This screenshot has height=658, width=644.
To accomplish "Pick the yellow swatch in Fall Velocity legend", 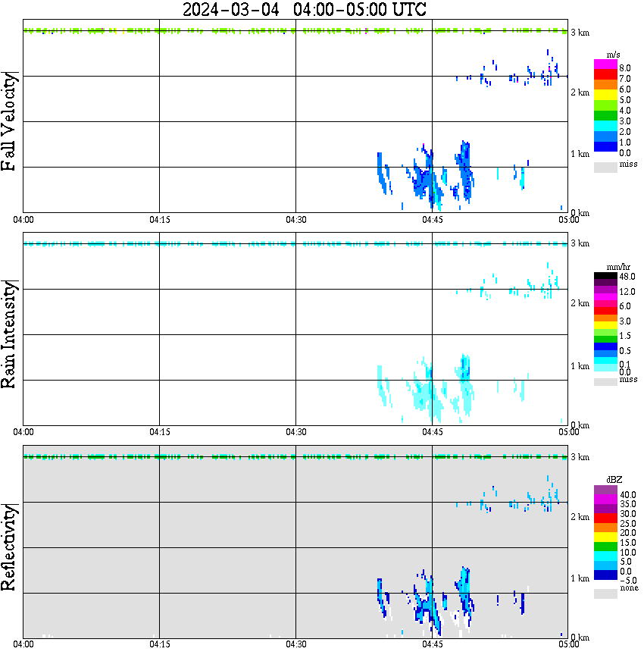I will 605,96.
